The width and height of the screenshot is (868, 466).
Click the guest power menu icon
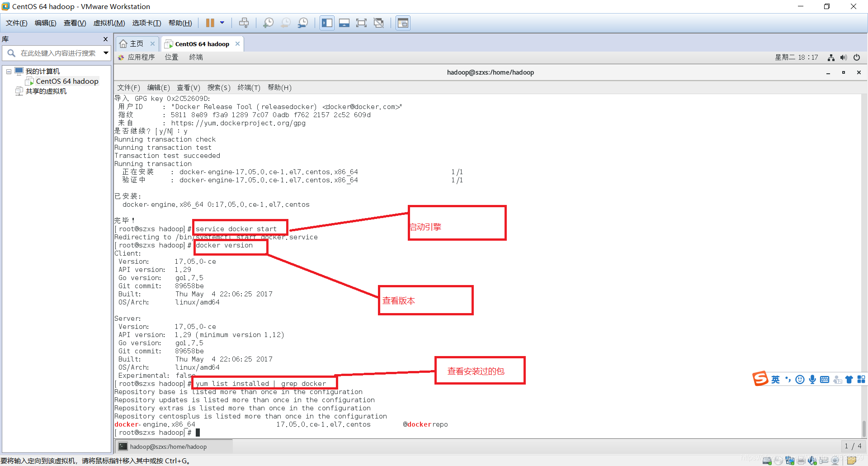pos(857,57)
